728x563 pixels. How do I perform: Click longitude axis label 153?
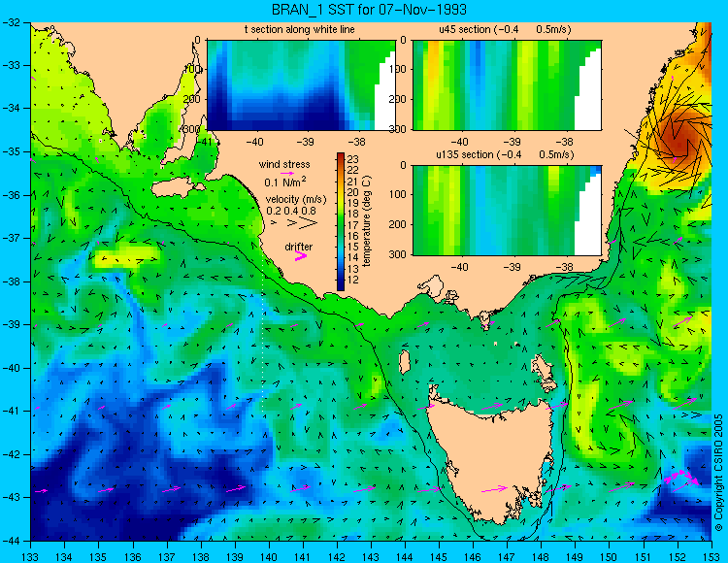[x=711, y=556]
